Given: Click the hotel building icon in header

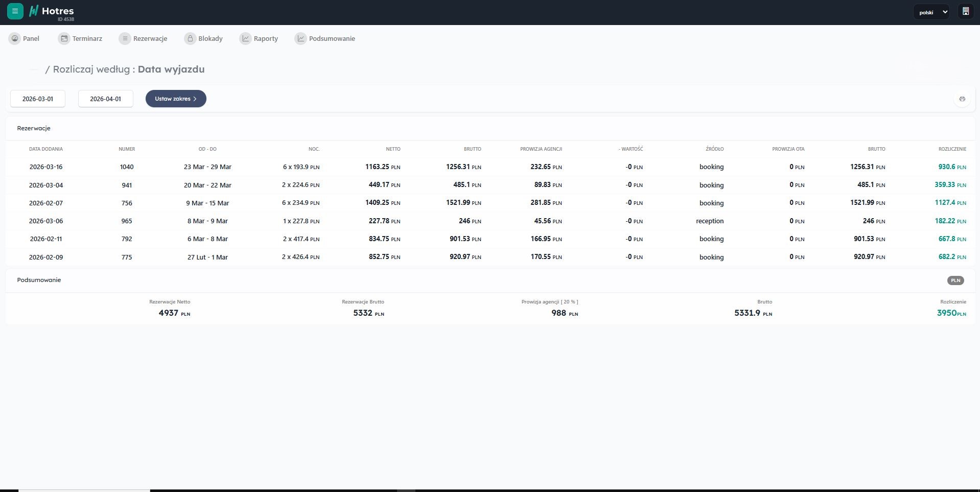Looking at the screenshot, I should point(965,11).
